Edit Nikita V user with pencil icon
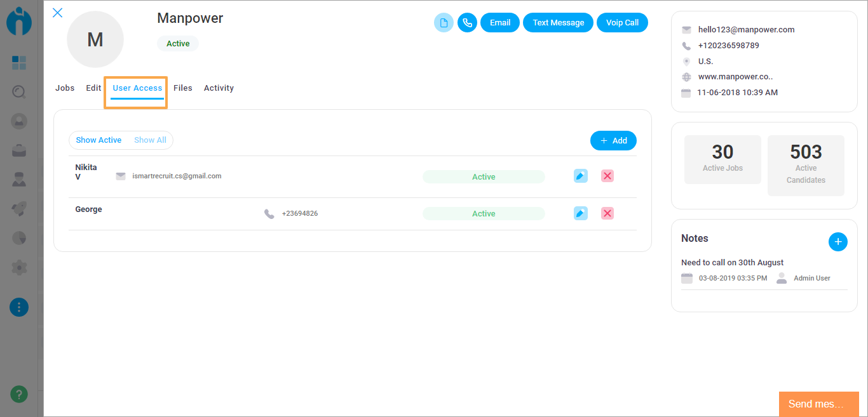868x417 pixels. 581,176
